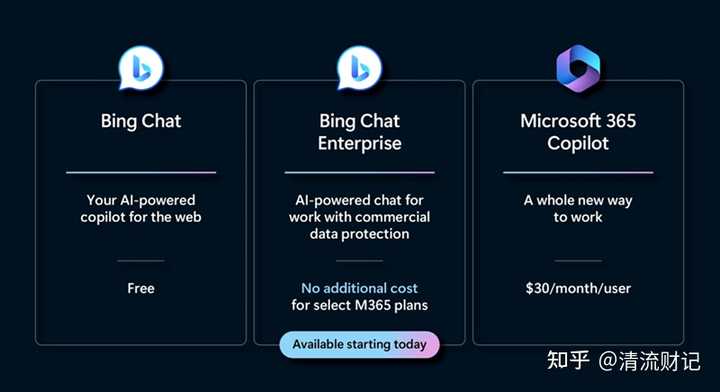Click the 知乎 watermark logo

pos(568,360)
